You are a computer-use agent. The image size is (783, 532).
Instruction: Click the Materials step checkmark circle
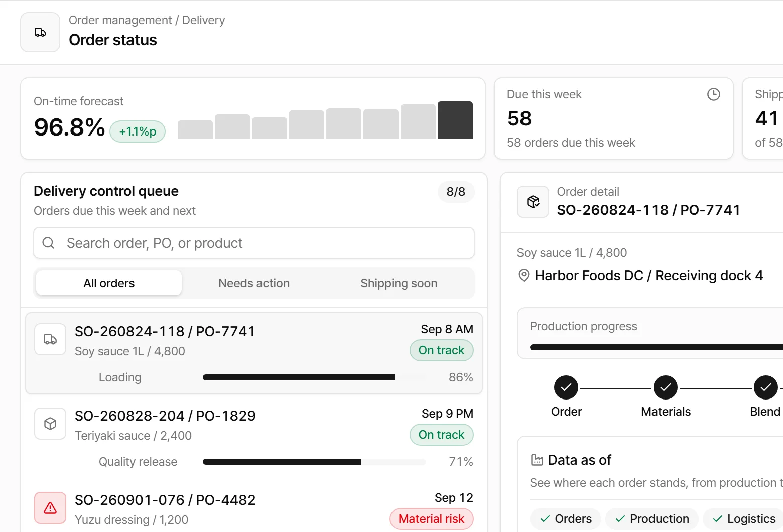click(x=666, y=387)
